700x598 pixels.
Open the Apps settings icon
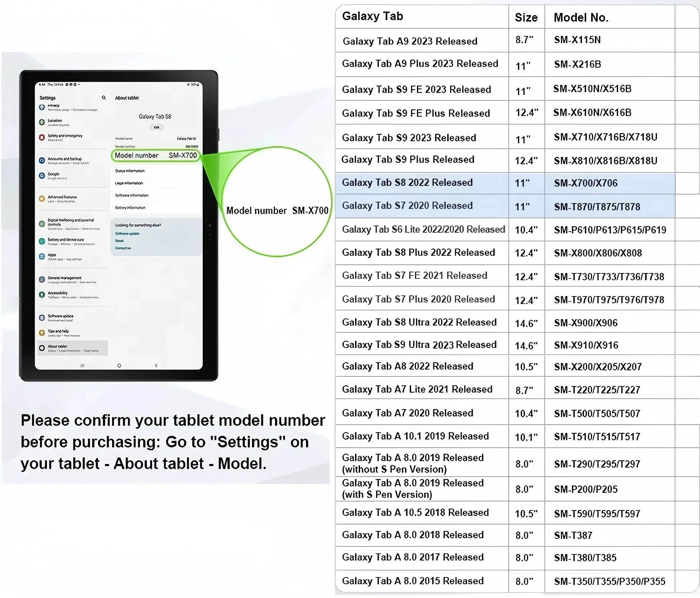[x=42, y=256]
